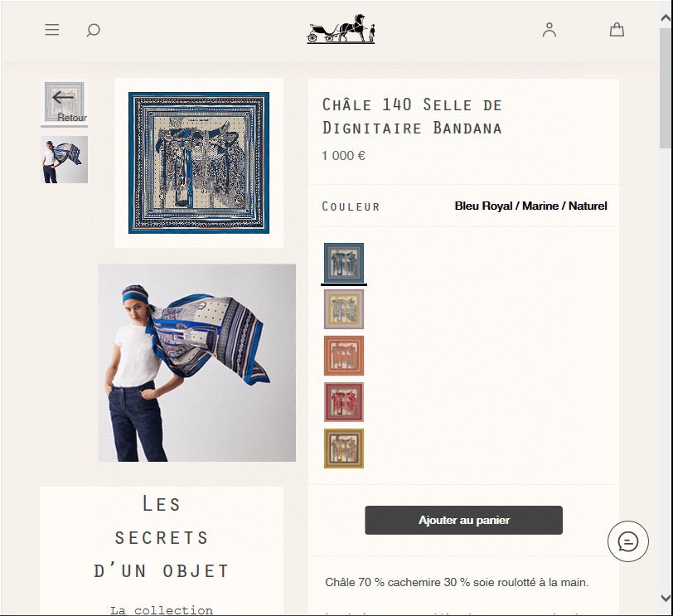Screen dimensions: 673x616
Task: Click the Les secrets d'un objet heading
Action: (x=162, y=537)
